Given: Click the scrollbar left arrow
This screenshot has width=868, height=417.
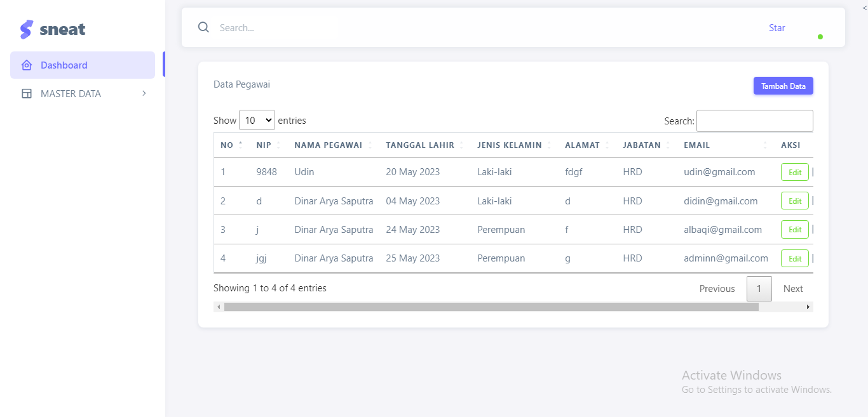Looking at the screenshot, I should pos(219,307).
